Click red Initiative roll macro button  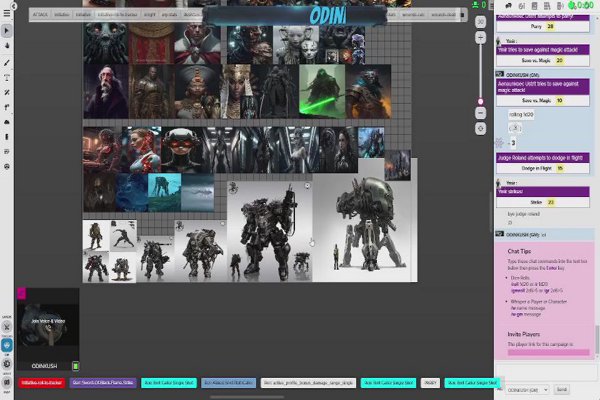[x=42, y=383]
